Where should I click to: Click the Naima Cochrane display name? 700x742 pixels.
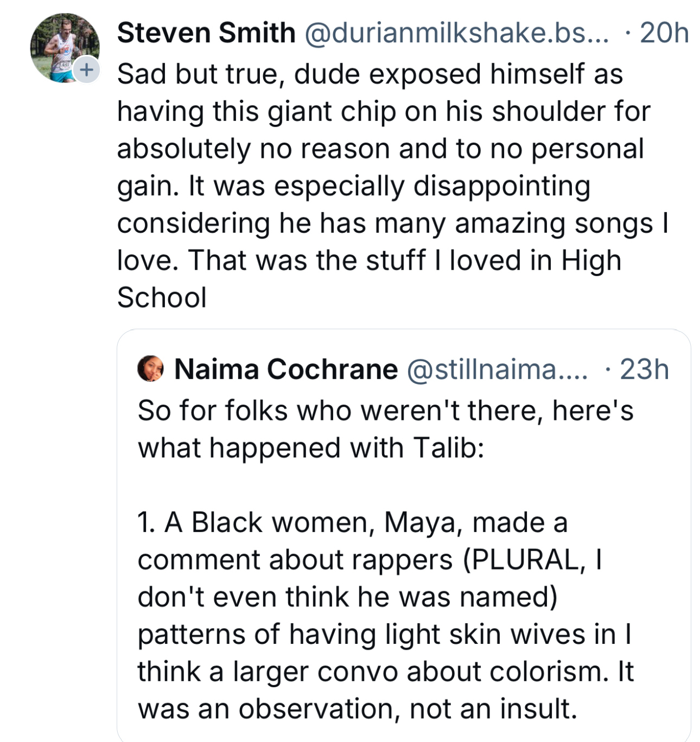pos(286,369)
